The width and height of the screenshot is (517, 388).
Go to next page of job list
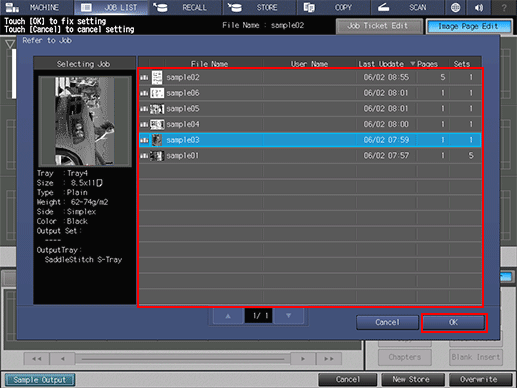289,316
